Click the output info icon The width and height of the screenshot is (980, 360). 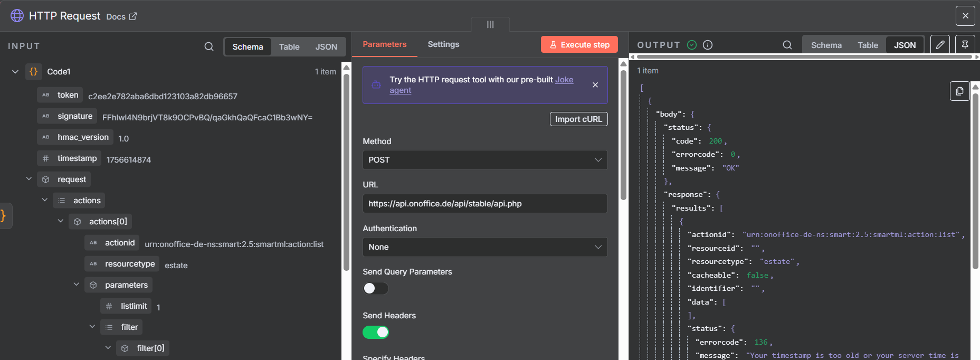coord(708,45)
